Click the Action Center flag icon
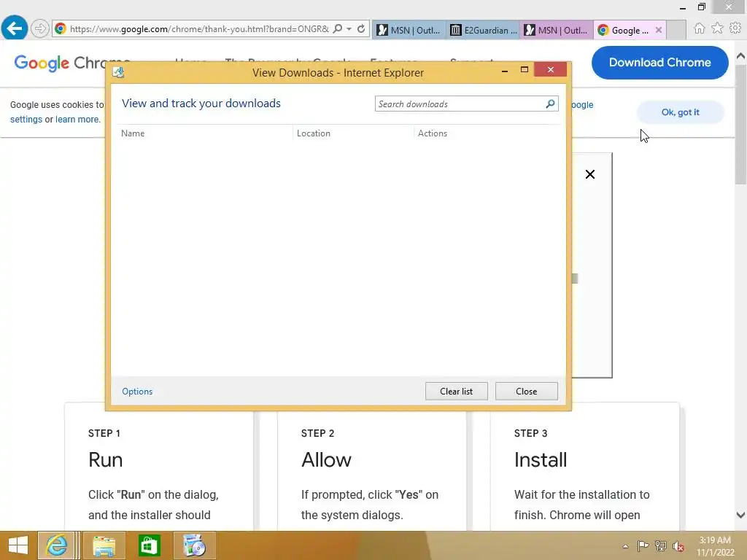This screenshot has height=560, width=747. tap(643, 546)
